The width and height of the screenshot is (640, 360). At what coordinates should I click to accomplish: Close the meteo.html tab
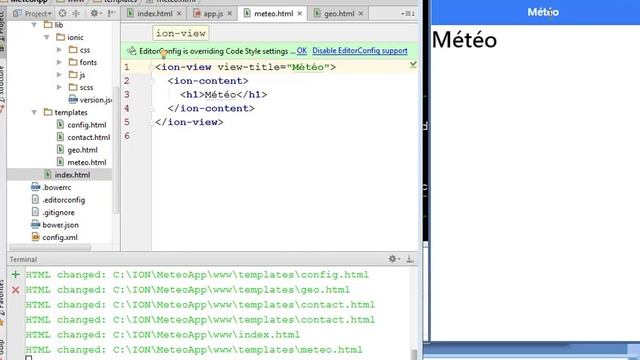(300, 13)
